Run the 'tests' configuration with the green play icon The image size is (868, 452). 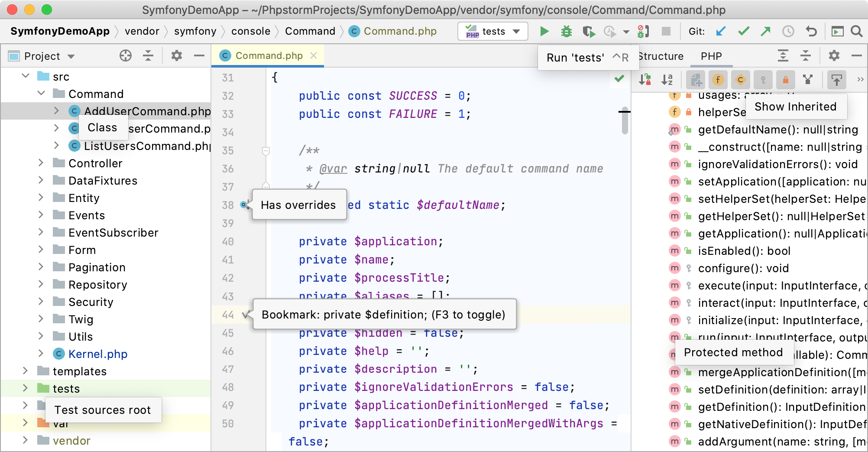point(544,31)
